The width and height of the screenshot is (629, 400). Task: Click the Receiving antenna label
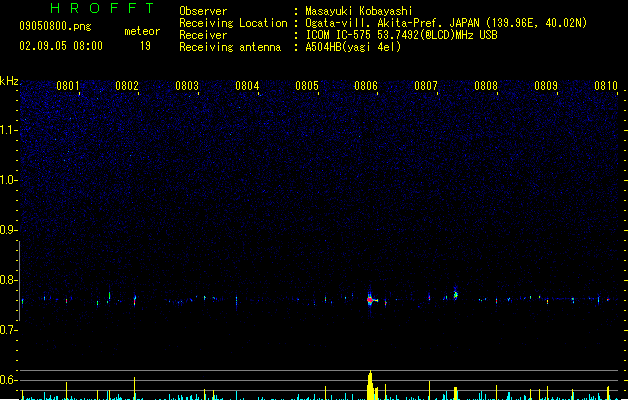pos(230,47)
